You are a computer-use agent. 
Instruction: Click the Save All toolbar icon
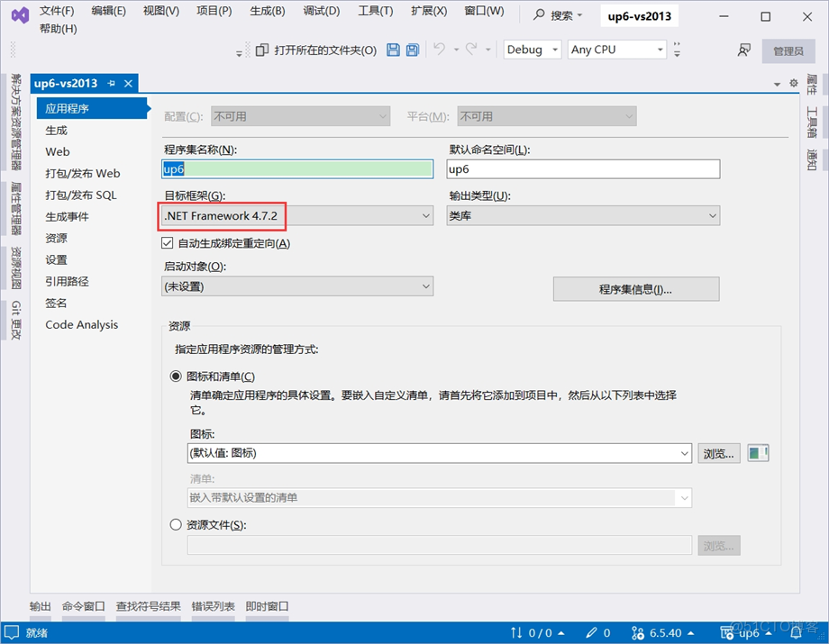(x=413, y=50)
